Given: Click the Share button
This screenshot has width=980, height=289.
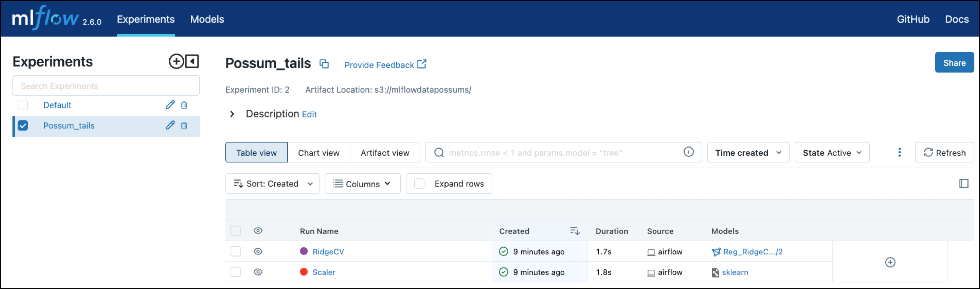Looking at the screenshot, I should (954, 63).
